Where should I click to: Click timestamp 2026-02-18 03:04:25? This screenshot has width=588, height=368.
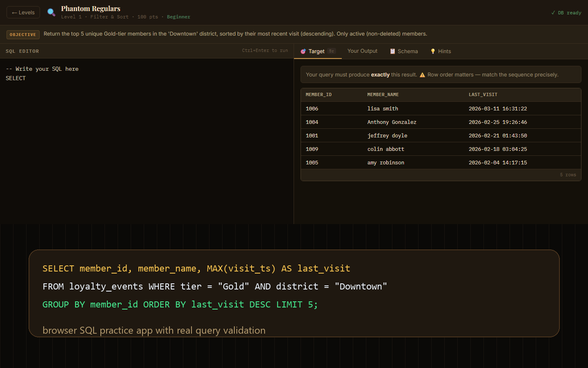click(x=498, y=149)
